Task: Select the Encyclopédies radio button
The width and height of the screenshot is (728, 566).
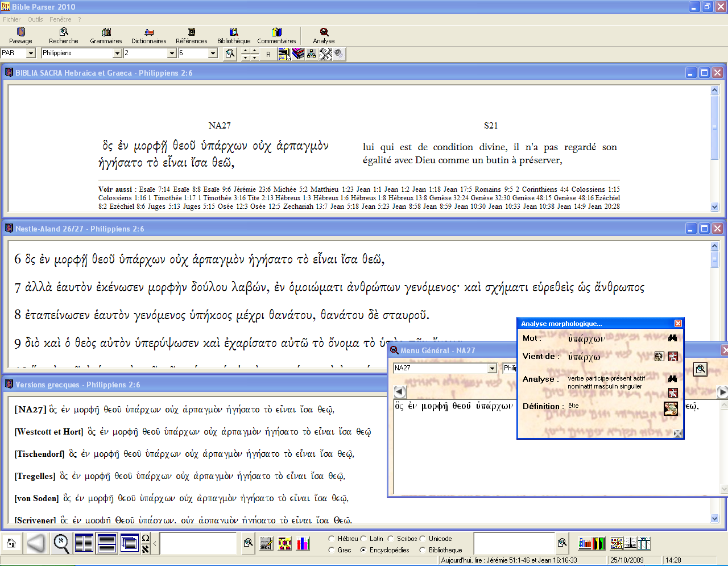Action: (x=363, y=550)
